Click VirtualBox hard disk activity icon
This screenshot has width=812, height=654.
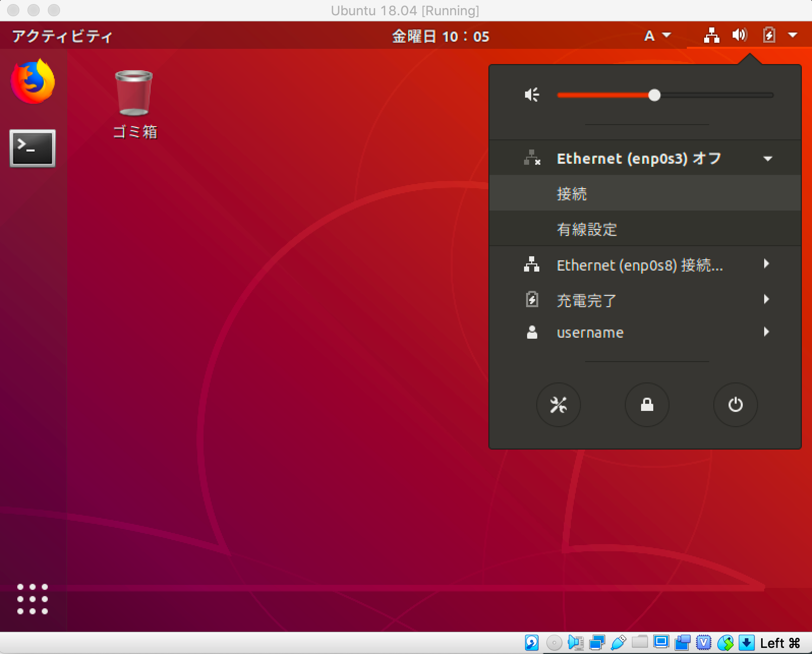(x=532, y=643)
